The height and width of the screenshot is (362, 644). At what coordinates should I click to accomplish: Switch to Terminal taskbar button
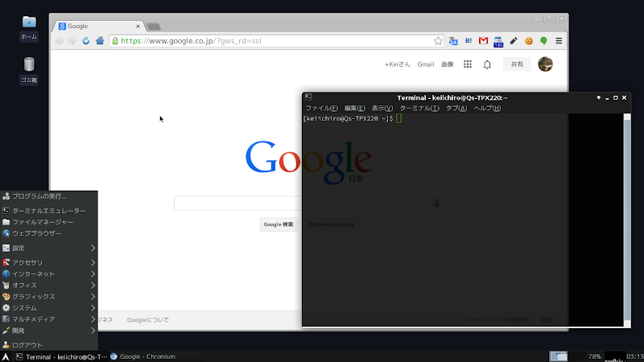tap(61, 356)
